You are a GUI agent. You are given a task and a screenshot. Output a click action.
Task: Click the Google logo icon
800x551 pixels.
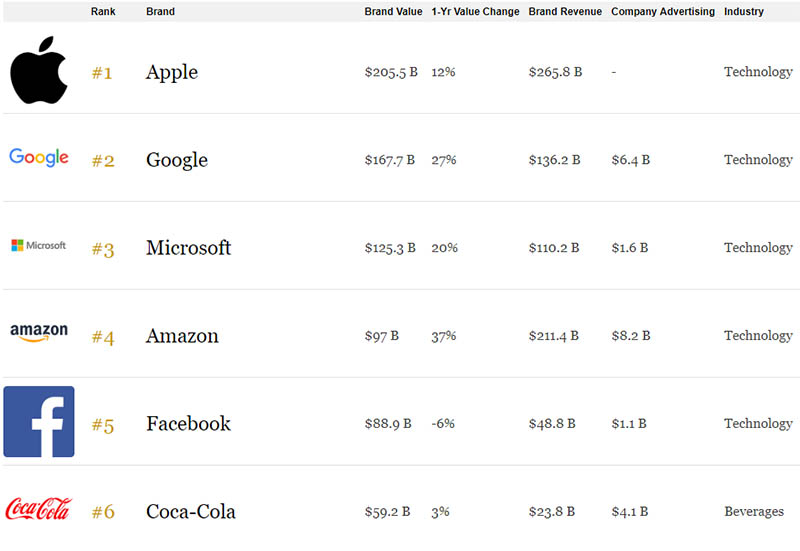(38, 158)
